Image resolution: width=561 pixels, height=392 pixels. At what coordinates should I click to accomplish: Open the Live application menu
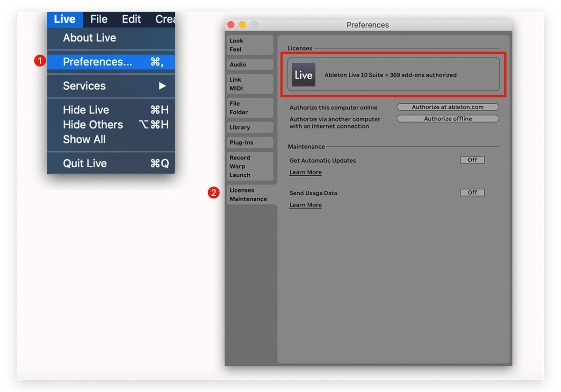(65, 19)
